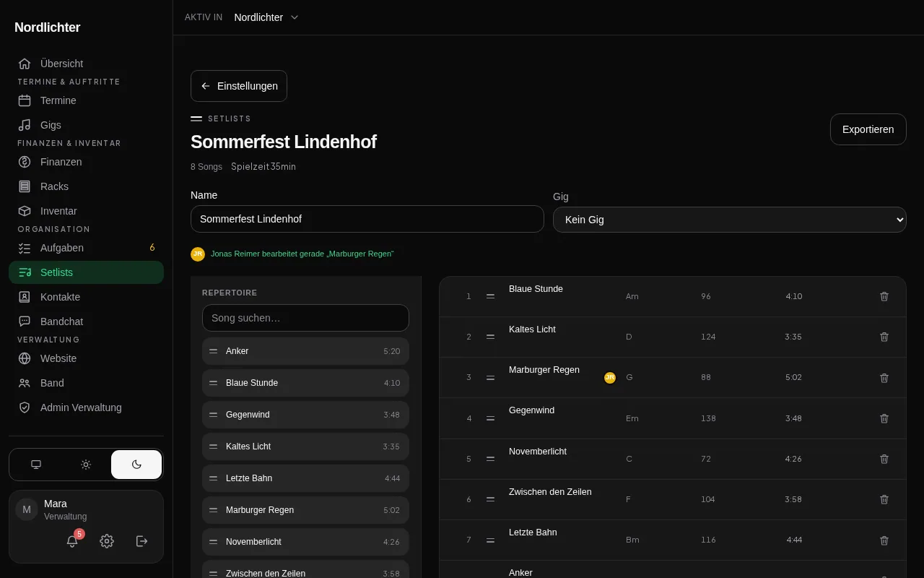Viewport: 924px width, 578px height.
Task: Click the Song suchen search field
Action: pyautogui.click(x=305, y=318)
